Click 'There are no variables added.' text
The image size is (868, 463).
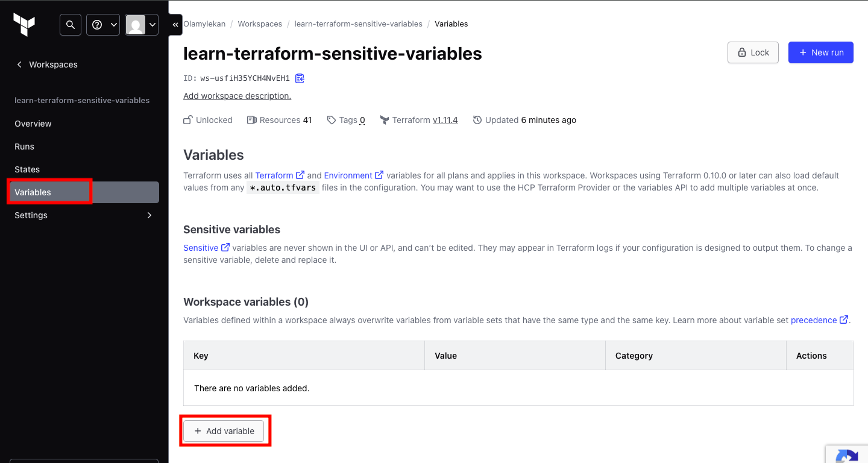pos(251,388)
